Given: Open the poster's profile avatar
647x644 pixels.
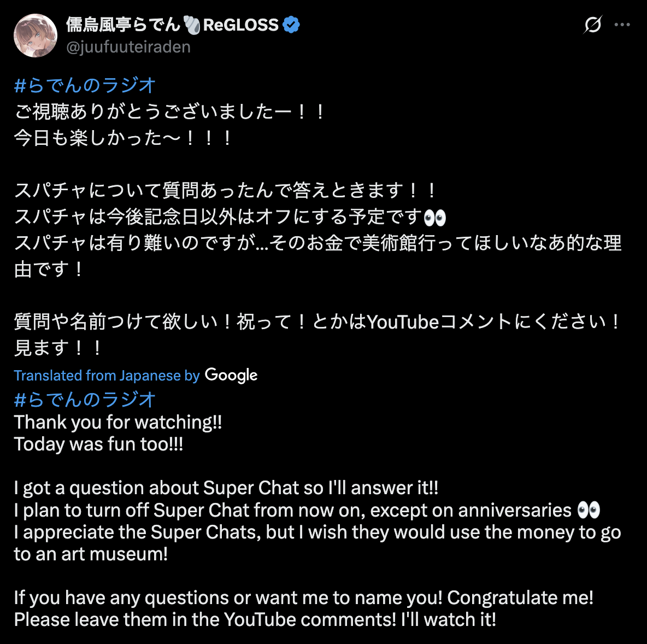Looking at the screenshot, I should (x=36, y=36).
